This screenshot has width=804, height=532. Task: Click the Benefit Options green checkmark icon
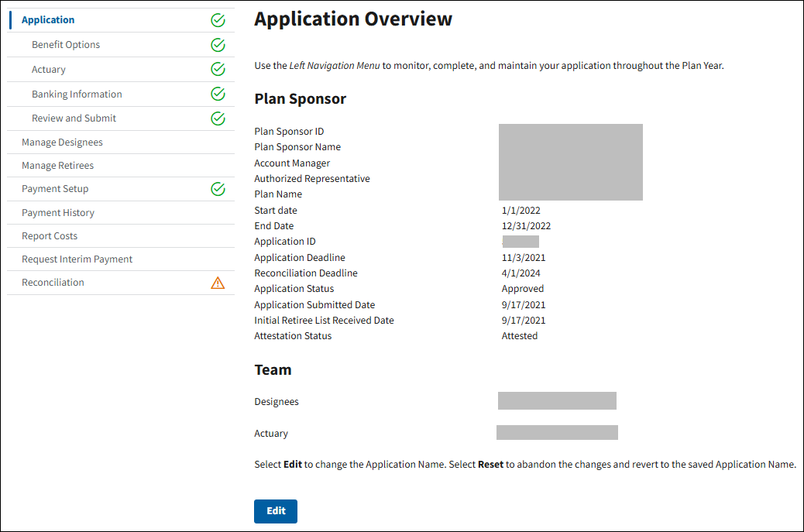(x=218, y=45)
